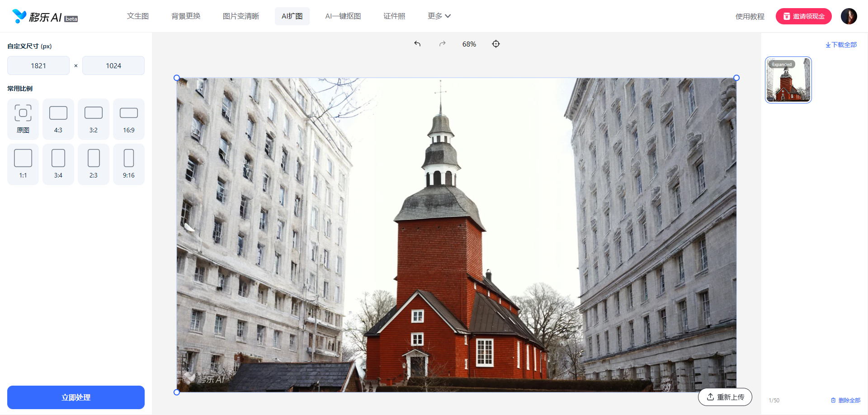The image size is (868, 415).
Task: Select the 4:3 aspect ratio preset
Action: (58, 119)
